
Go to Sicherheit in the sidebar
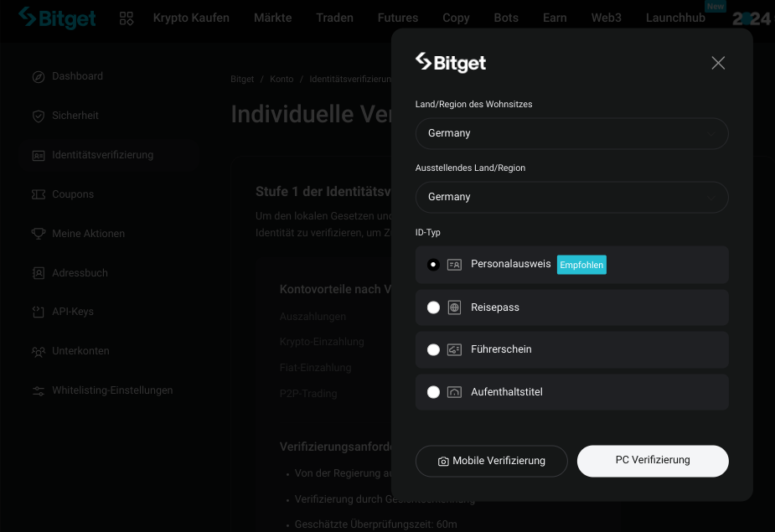click(x=75, y=116)
